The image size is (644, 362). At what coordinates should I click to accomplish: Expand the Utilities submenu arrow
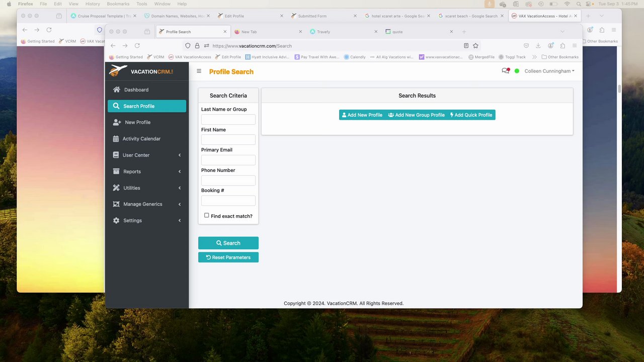point(180,188)
